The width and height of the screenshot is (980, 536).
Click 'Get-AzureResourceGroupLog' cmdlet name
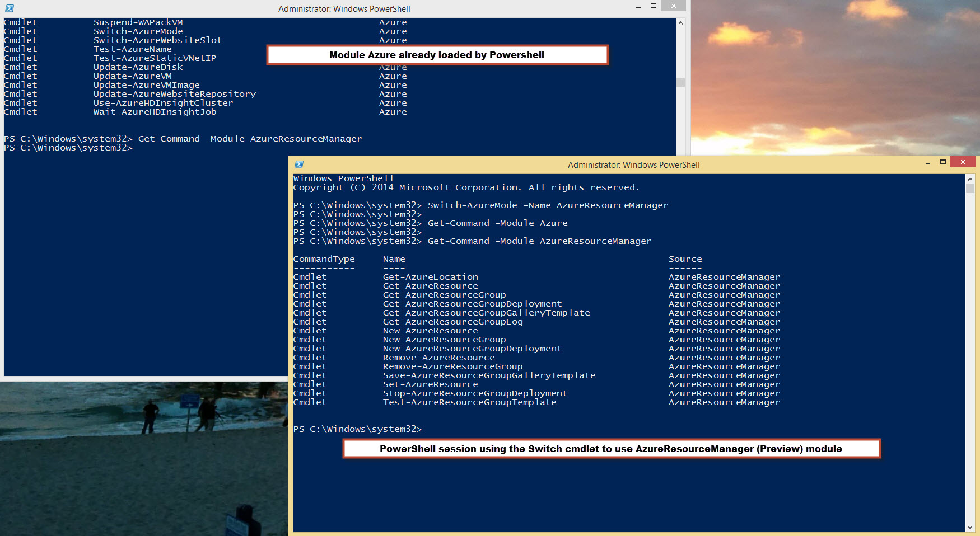453,322
